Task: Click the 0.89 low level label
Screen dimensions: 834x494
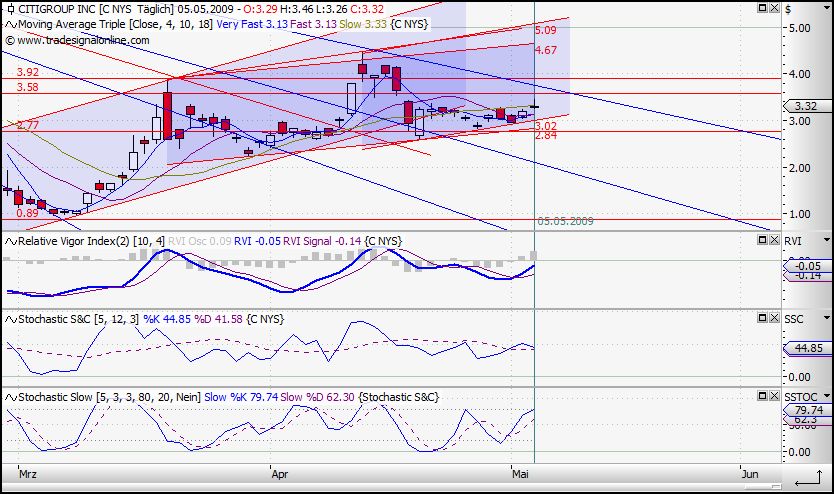Action: [27, 213]
